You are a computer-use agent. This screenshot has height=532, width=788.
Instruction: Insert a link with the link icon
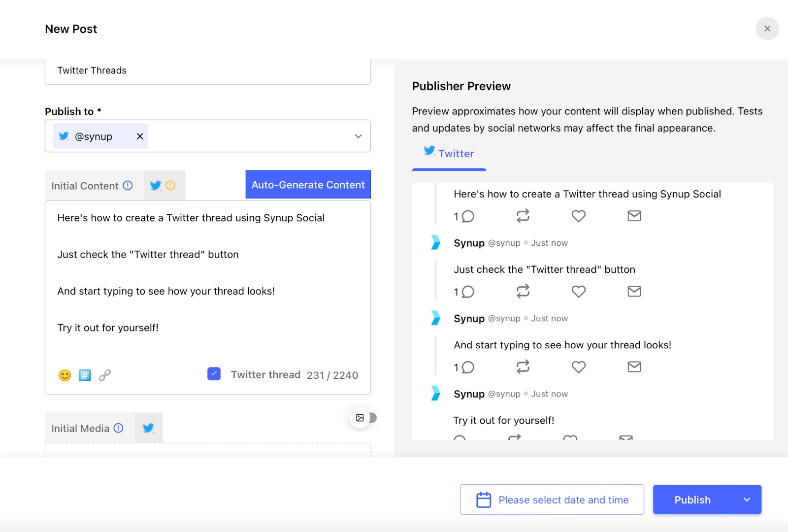point(105,375)
